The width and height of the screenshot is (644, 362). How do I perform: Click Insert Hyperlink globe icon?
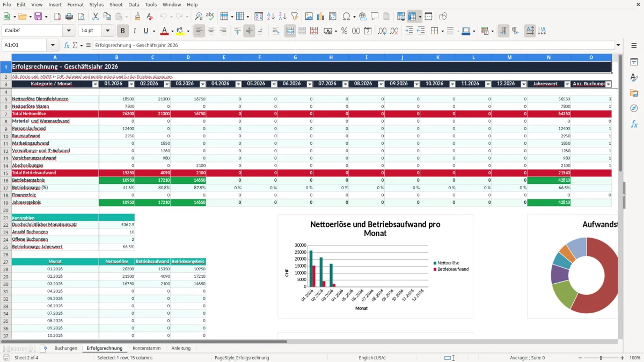(363, 17)
